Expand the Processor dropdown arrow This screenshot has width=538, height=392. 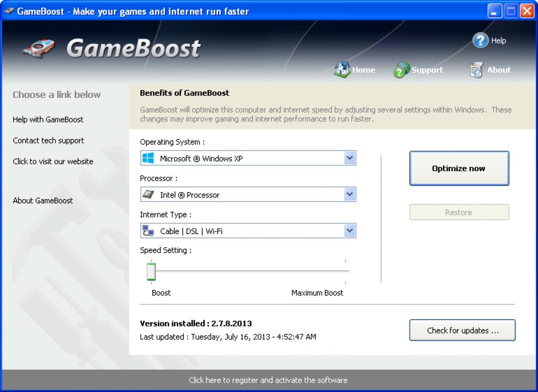click(349, 195)
